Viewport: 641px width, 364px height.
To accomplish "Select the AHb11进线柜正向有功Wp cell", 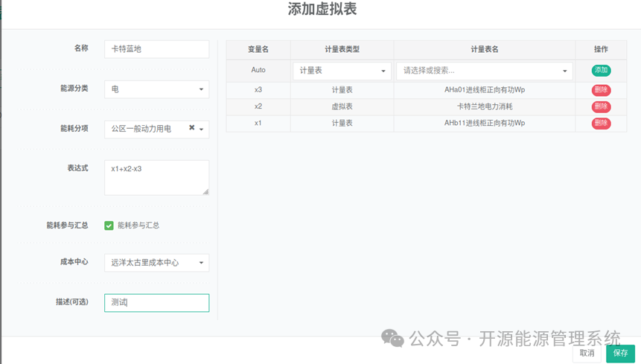I will pos(485,124).
